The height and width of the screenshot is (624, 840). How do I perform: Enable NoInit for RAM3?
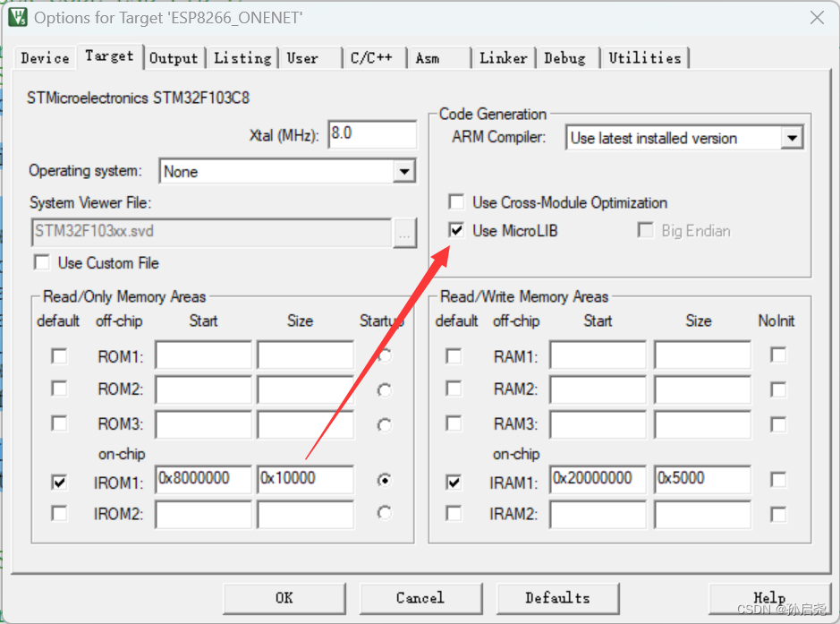[778, 424]
